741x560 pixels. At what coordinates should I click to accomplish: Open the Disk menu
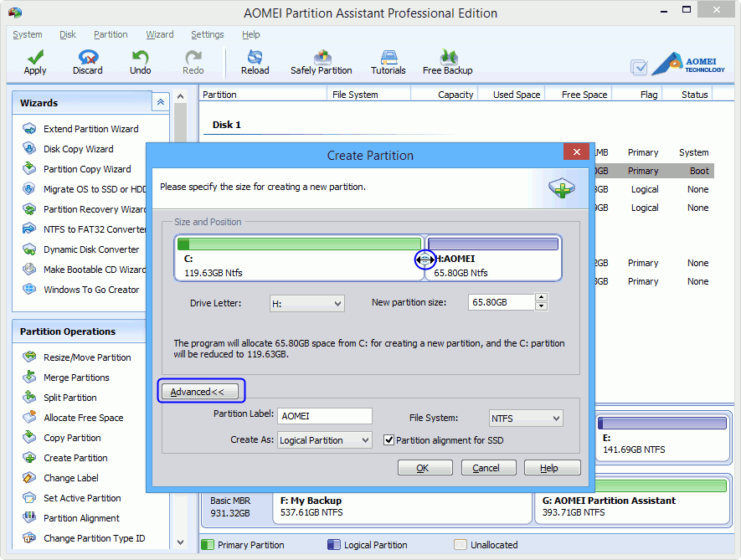tap(68, 34)
